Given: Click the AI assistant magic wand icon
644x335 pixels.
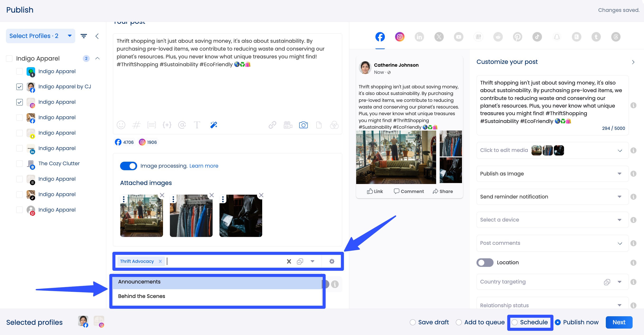Looking at the screenshot, I should pyautogui.click(x=214, y=125).
